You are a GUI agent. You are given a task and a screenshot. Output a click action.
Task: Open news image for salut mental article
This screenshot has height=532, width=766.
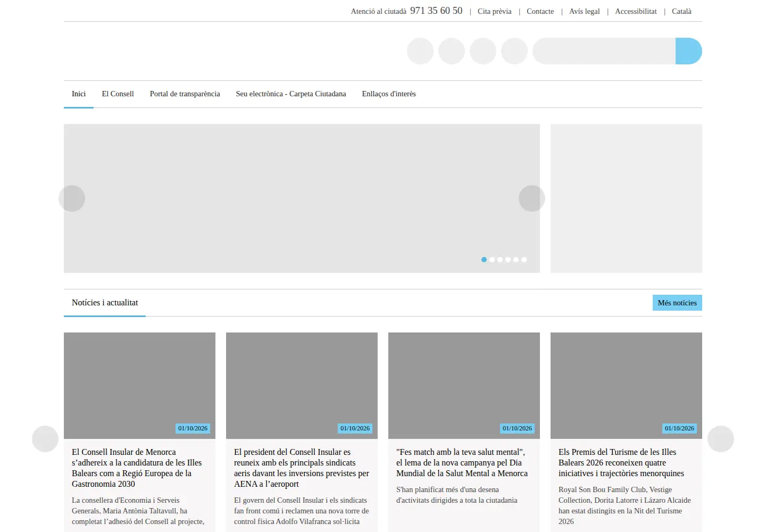464,386
